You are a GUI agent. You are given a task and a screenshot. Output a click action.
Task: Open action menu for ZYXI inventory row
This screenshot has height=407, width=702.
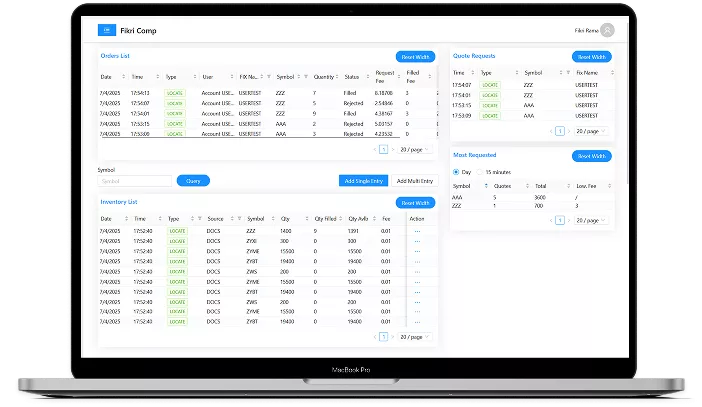point(417,241)
